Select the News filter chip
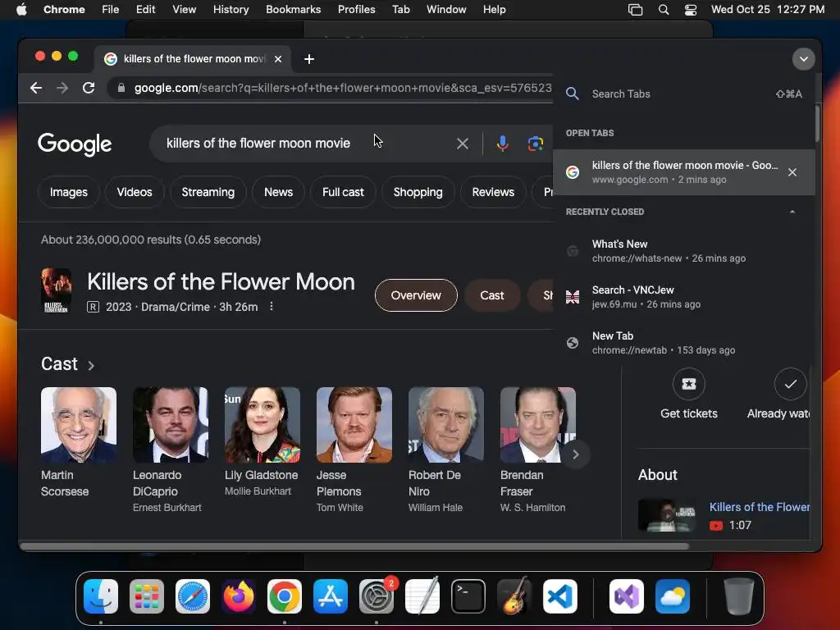Image resolution: width=840 pixels, height=630 pixels. 279,192
